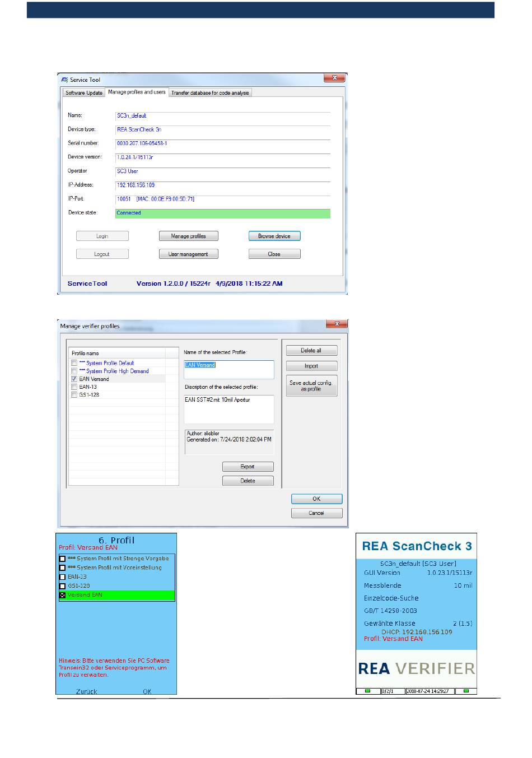Check the GS1-128 profile in verifier profiles

click(74, 394)
